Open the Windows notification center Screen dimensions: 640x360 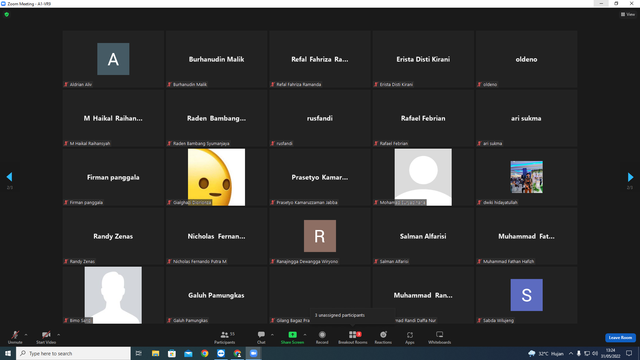[629, 353]
